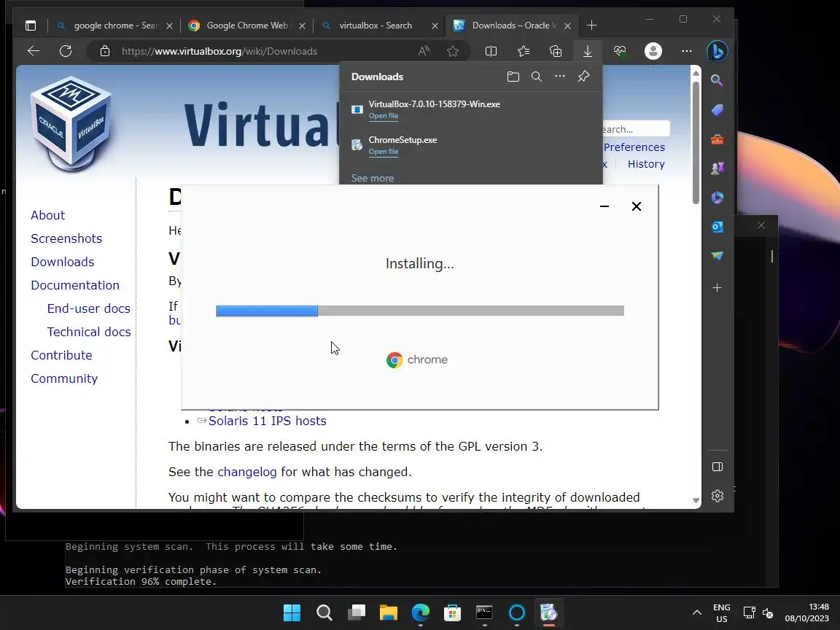
Task: Open the Windows Start button
Action: coord(292,612)
